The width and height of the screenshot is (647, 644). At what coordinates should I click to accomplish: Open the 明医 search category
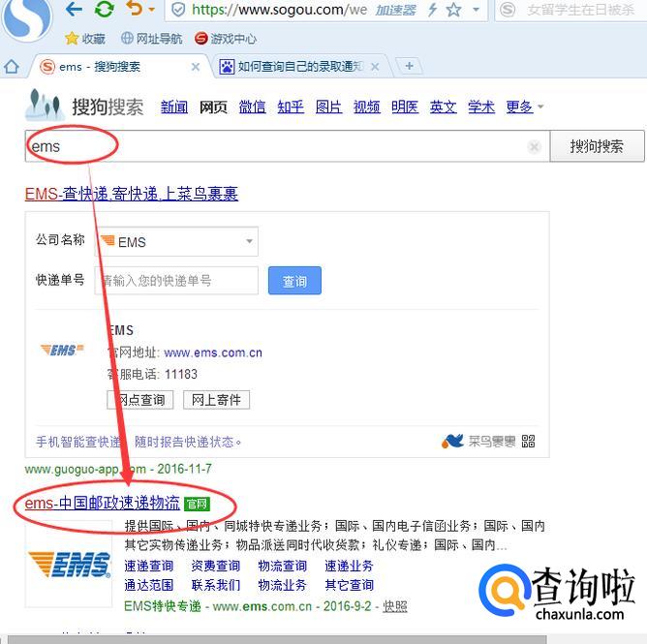405,107
